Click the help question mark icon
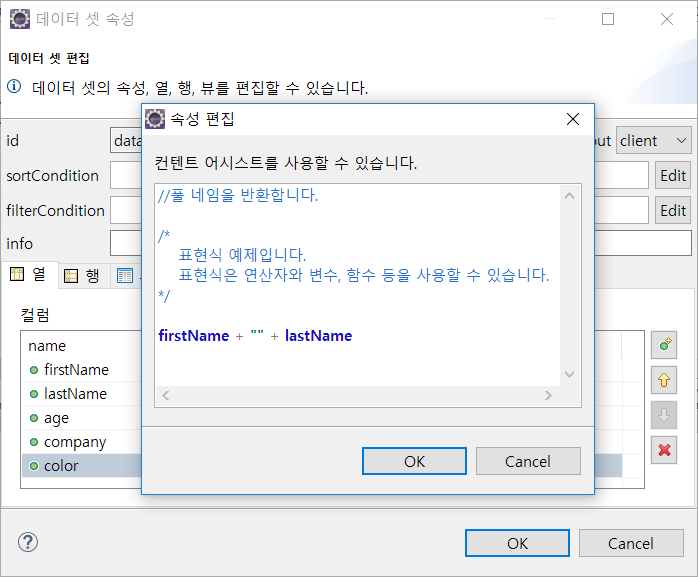 [28, 543]
